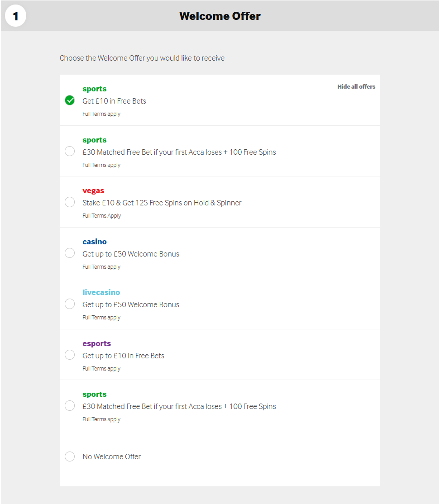Click the step 1 circle badge
The width and height of the screenshot is (440, 504).
coord(15,16)
